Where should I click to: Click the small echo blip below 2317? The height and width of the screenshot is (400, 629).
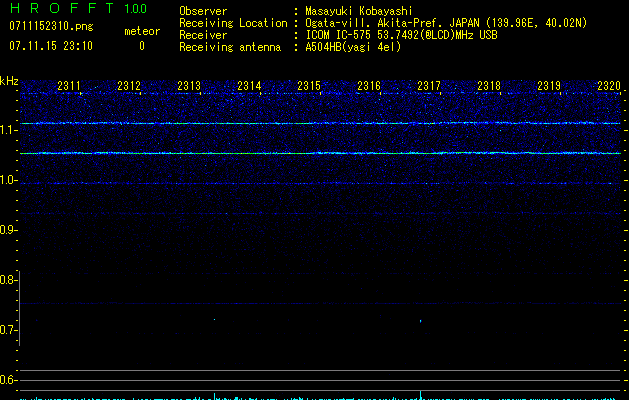point(420,322)
